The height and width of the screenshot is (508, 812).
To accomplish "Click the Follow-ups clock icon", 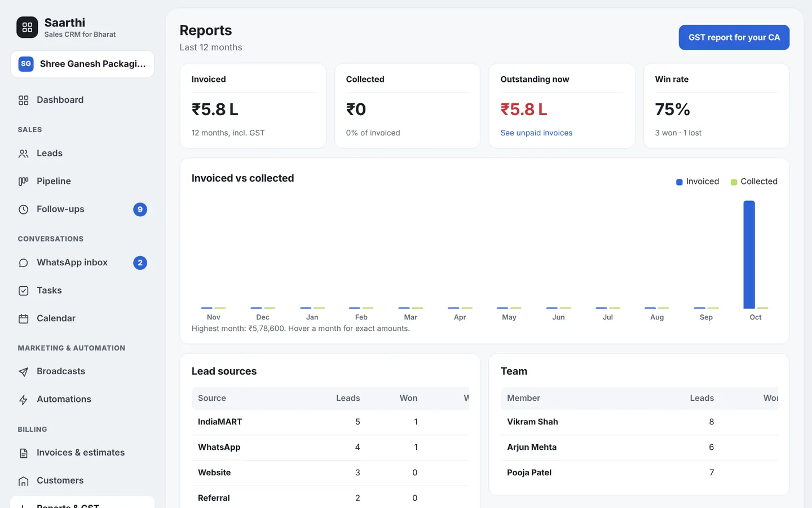I will [23, 209].
